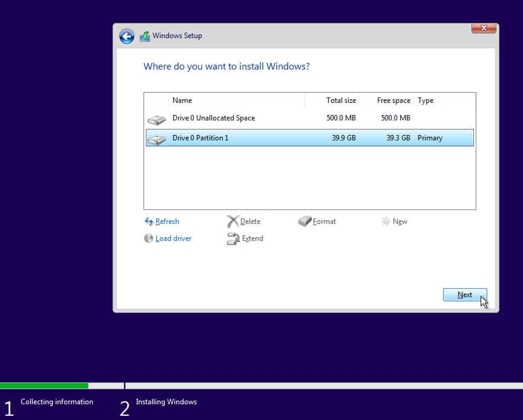The width and height of the screenshot is (523, 420).
Task: Click the drive icon beside Partition 1
Action: pyautogui.click(x=156, y=138)
